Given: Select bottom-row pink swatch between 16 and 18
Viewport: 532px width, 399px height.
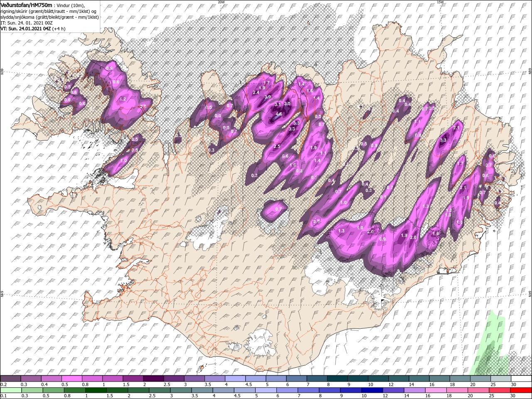Looking at the screenshot, I should (x=436, y=390).
